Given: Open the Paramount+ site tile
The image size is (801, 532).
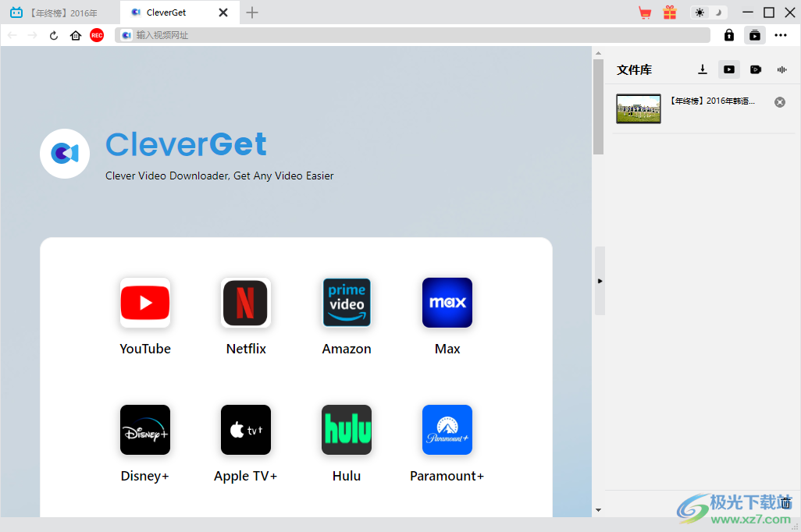Looking at the screenshot, I should point(447,430).
